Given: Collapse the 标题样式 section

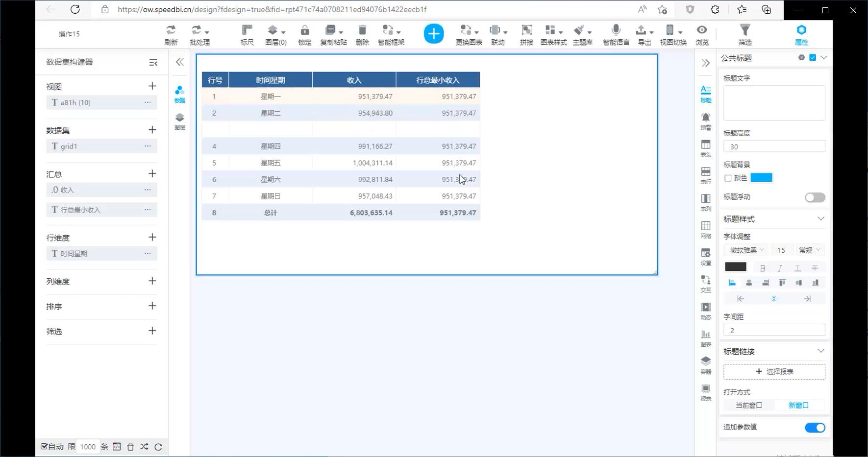Looking at the screenshot, I should pyautogui.click(x=821, y=219).
